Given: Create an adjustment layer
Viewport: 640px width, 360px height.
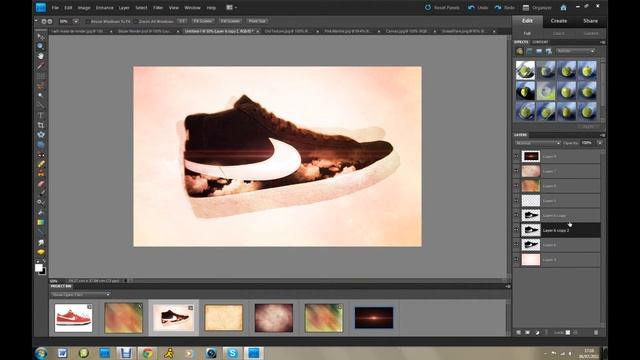Looking at the screenshot, I should tap(537, 333).
